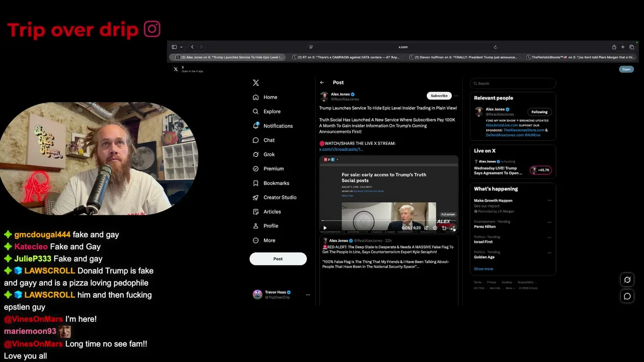Viewport: 644px width, 362px height.
Task: Open the Home page in X sidebar
Action: point(265,97)
